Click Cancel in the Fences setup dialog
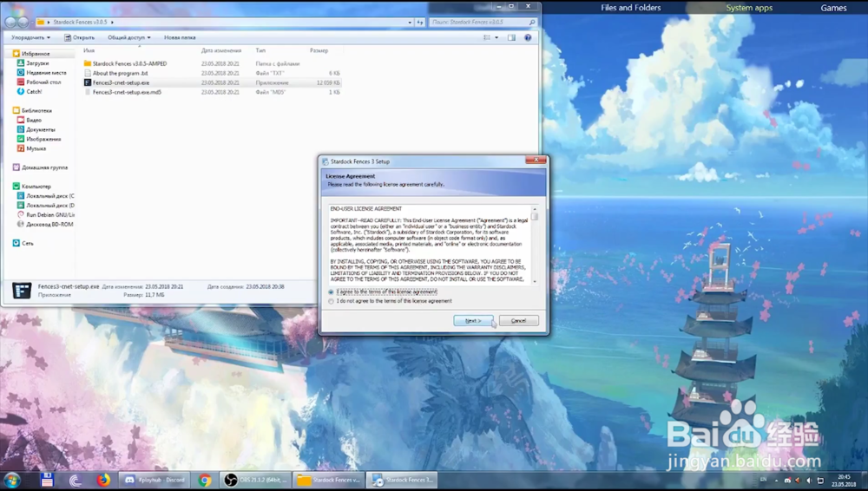This screenshot has width=868, height=491. click(519, 320)
